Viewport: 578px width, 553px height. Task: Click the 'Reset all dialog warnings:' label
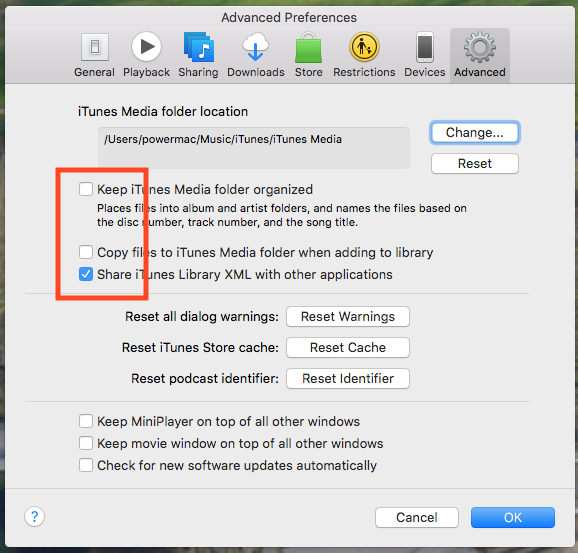tap(202, 317)
